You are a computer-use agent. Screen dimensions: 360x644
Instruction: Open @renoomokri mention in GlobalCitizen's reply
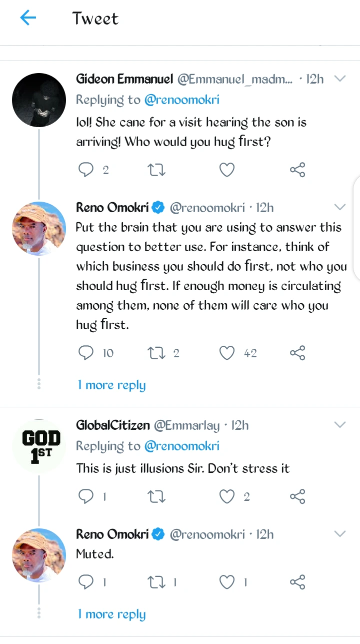click(181, 446)
